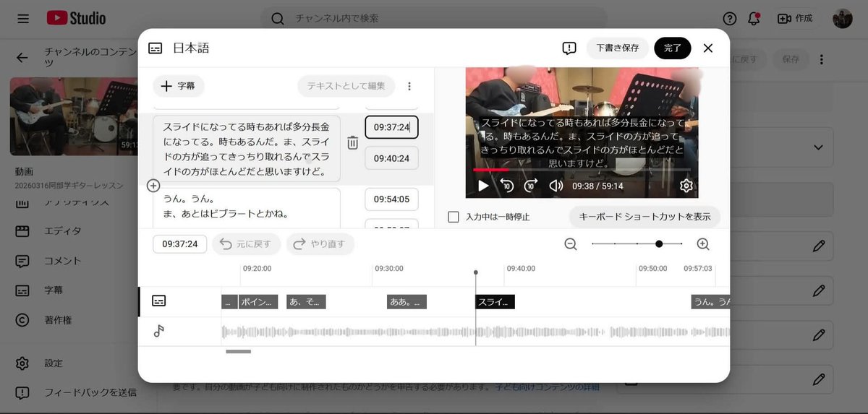Screen dimensions: 868x414
Task: Click the subtitles track icon on timeline
Action: point(159,301)
